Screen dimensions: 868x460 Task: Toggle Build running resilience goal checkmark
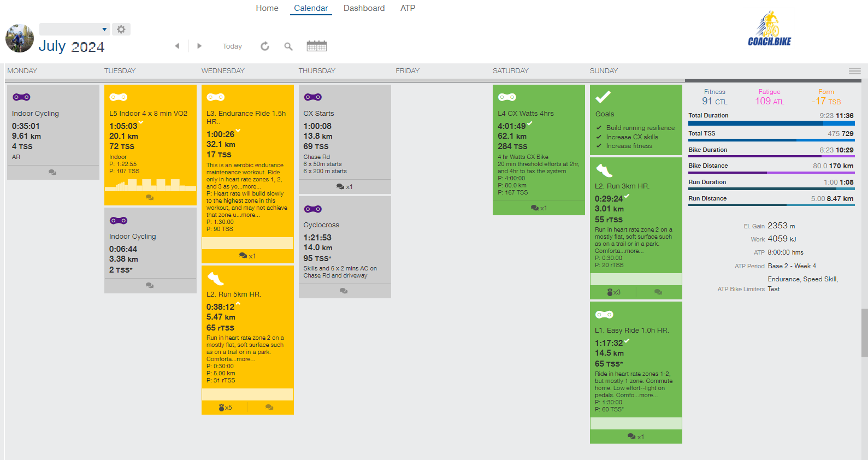click(599, 128)
